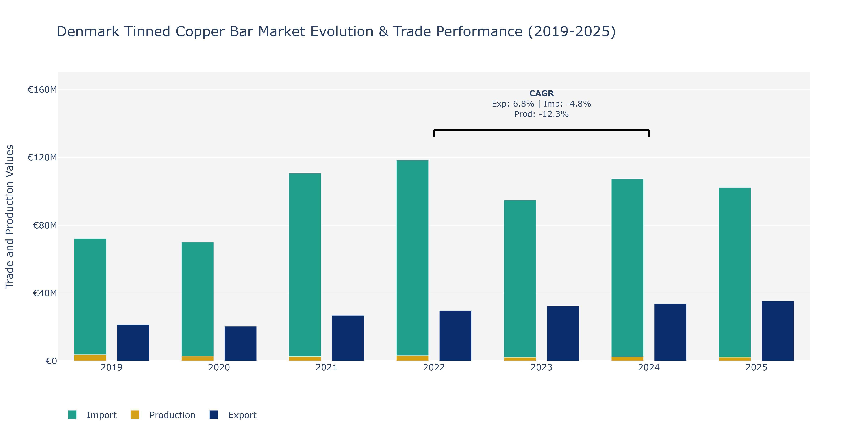Select the 2020 Export bar

pyautogui.click(x=241, y=344)
